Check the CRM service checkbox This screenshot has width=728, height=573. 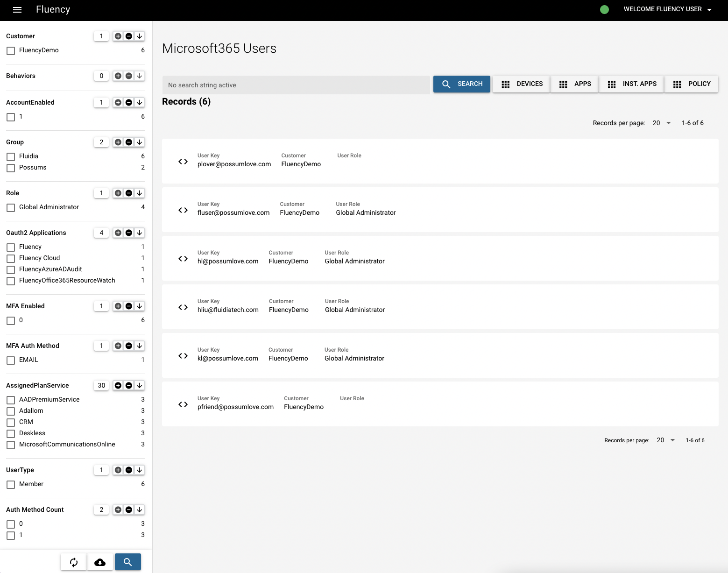coord(11,422)
